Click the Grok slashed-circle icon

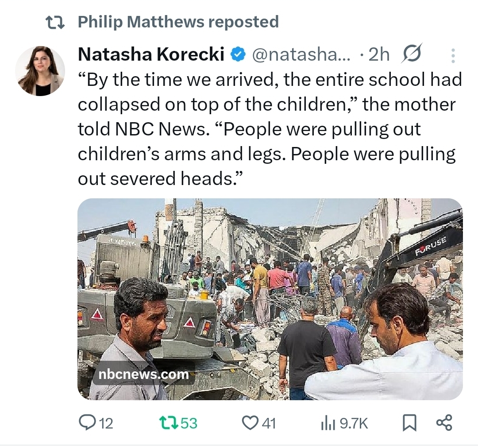412,54
